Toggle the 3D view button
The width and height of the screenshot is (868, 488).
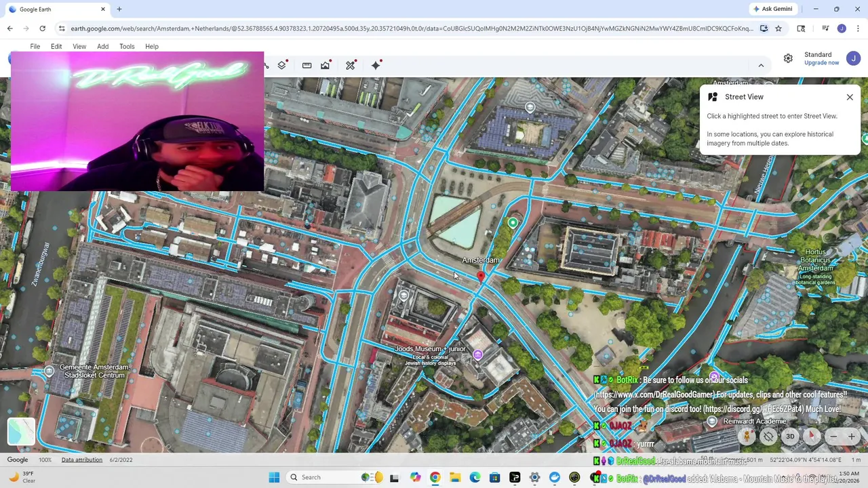click(x=790, y=436)
